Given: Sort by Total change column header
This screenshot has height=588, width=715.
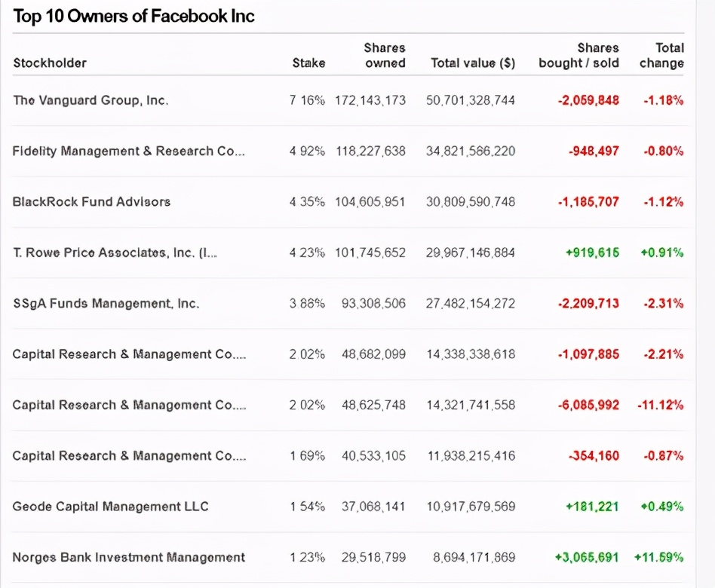Looking at the screenshot, I should click(661, 56).
